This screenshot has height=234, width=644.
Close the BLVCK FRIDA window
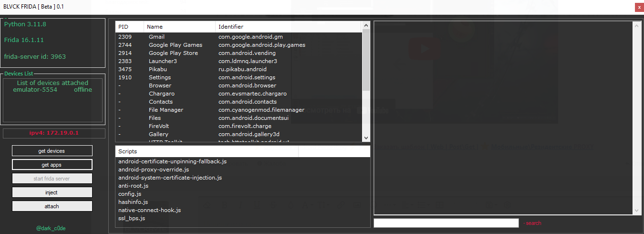pos(639,7)
